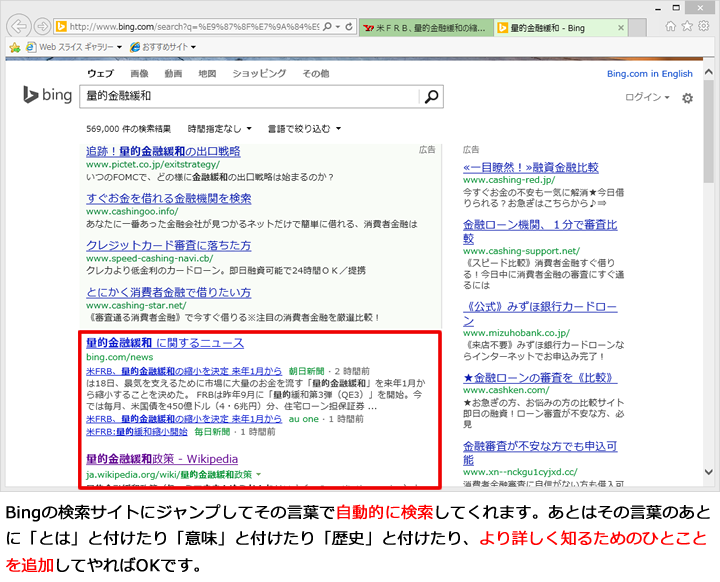Open 量的金融緩和政策 - Wikipedia result
This screenshot has height=582, width=720.
coord(162,458)
